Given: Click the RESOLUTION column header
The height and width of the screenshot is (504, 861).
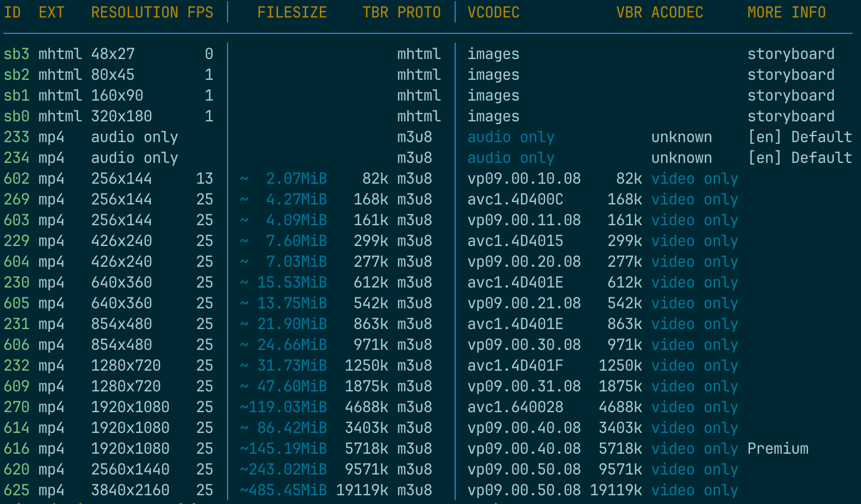Looking at the screenshot, I should coord(135,13).
